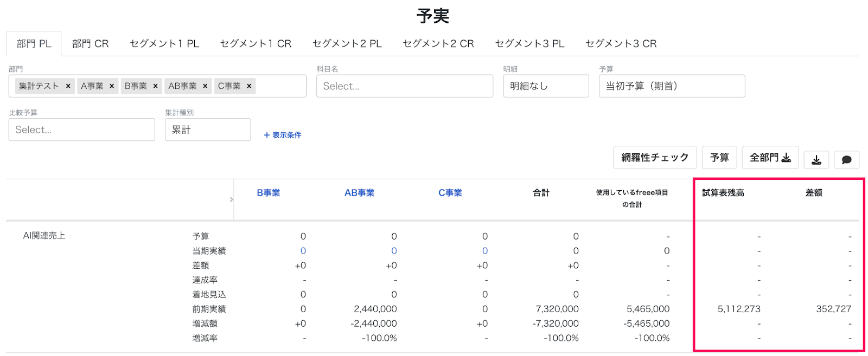Viewport: 868px width, 356px height.
Task: Remove the 集計テスト department tag
Action: click(x=68, y=86)
